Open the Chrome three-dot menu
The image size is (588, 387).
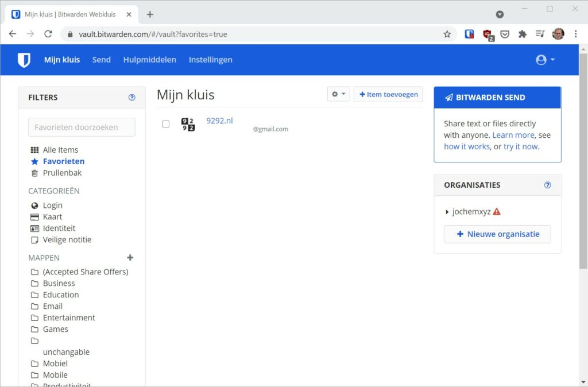pos(575,34)
